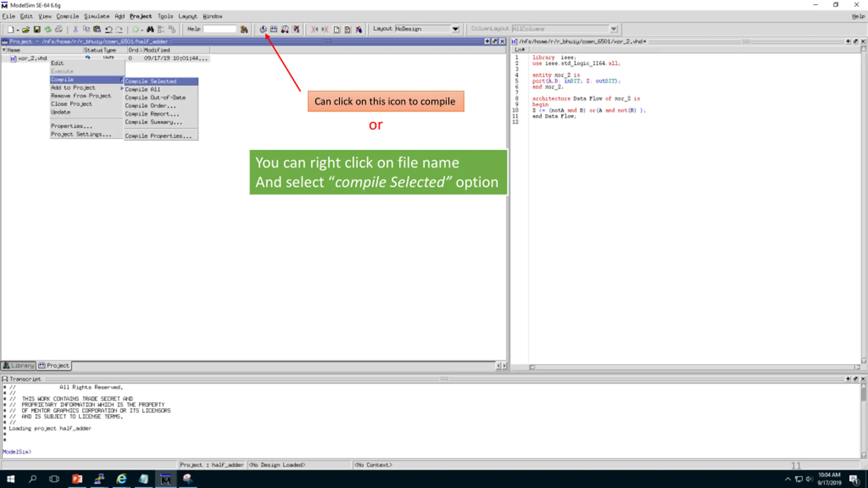Click the Windows Start button

coord(11,479)
